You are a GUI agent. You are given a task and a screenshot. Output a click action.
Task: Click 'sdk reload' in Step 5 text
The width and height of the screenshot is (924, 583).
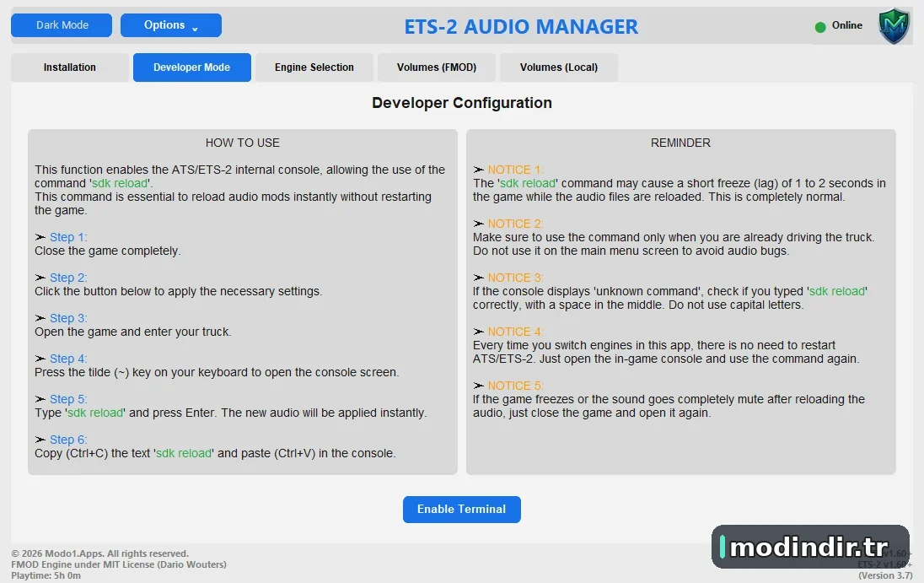pyautogui.click(x=95, y=413)
